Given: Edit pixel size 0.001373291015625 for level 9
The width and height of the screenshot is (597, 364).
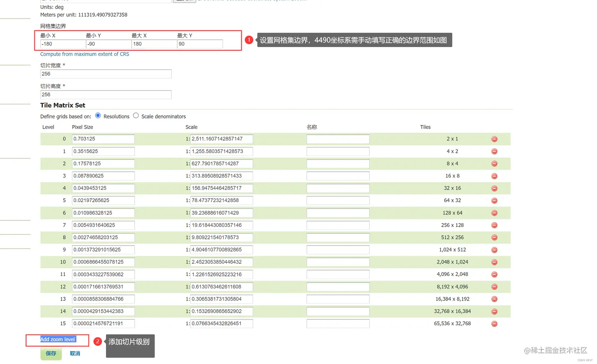Looking at the screenshot, I should click(103, 250).
